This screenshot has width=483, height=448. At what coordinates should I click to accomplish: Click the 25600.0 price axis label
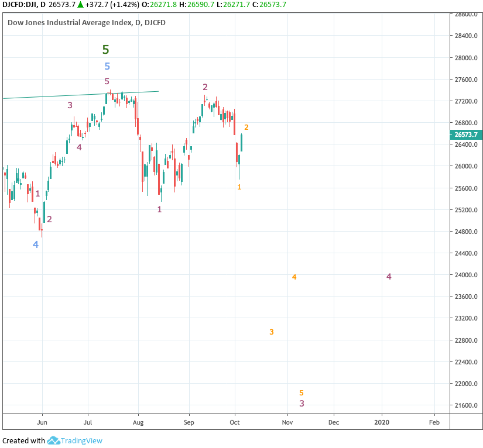point(467,188)
